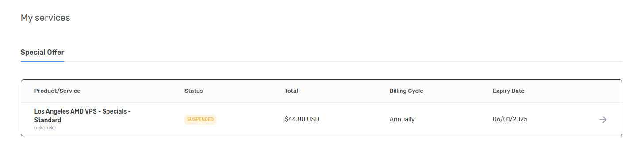Select the $44.80 USD total amount

tap(302, 119)
